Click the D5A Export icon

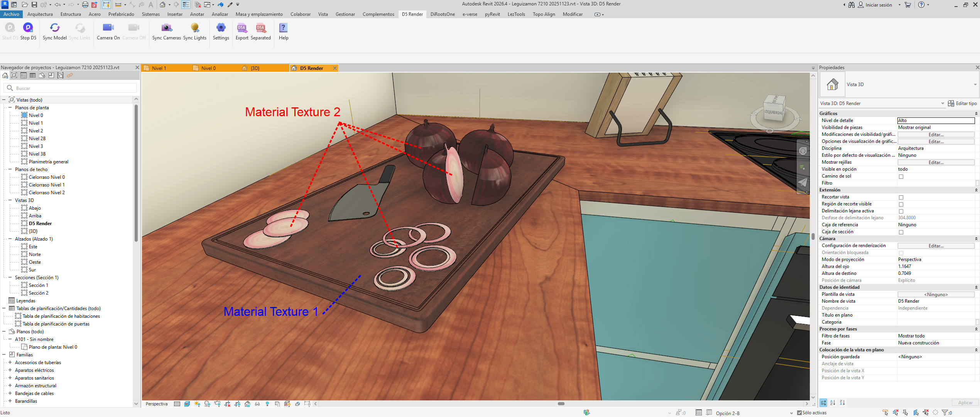click(x=242, y=28)
